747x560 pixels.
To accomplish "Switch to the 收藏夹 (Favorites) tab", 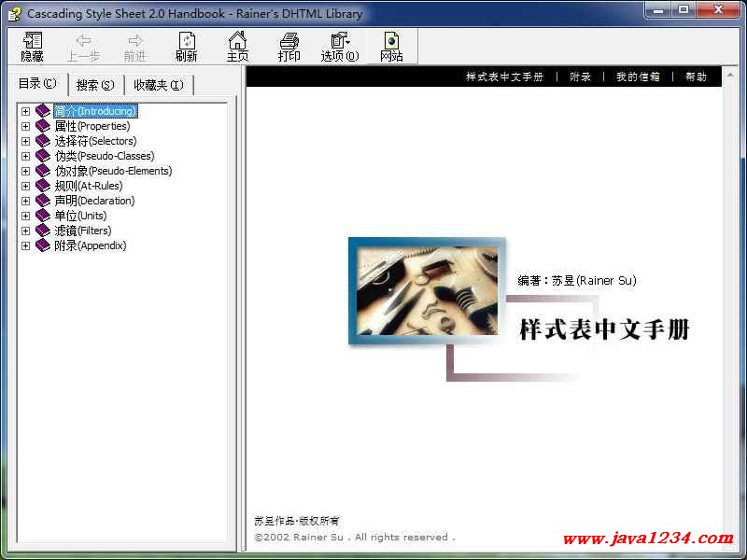I will (x=158, y=85).
